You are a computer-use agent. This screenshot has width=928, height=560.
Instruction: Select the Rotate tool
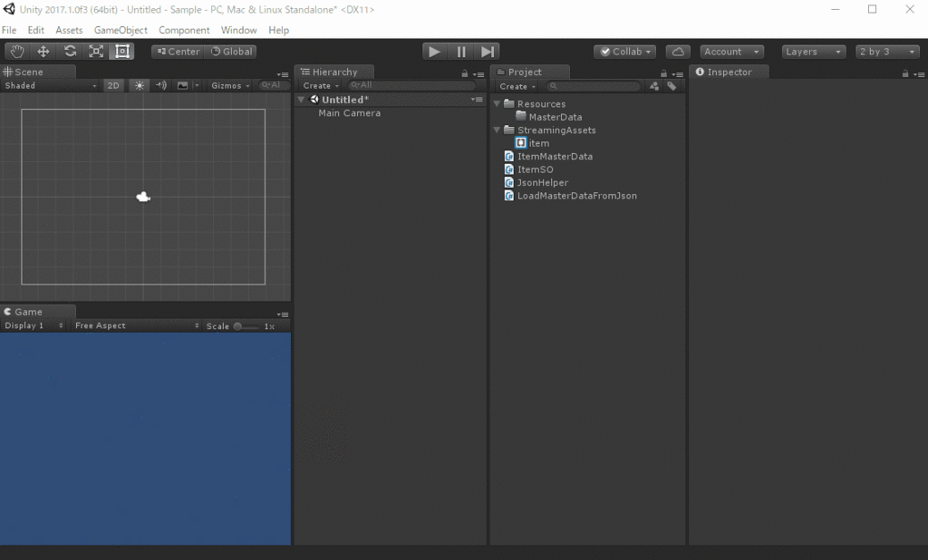(70, 52)
